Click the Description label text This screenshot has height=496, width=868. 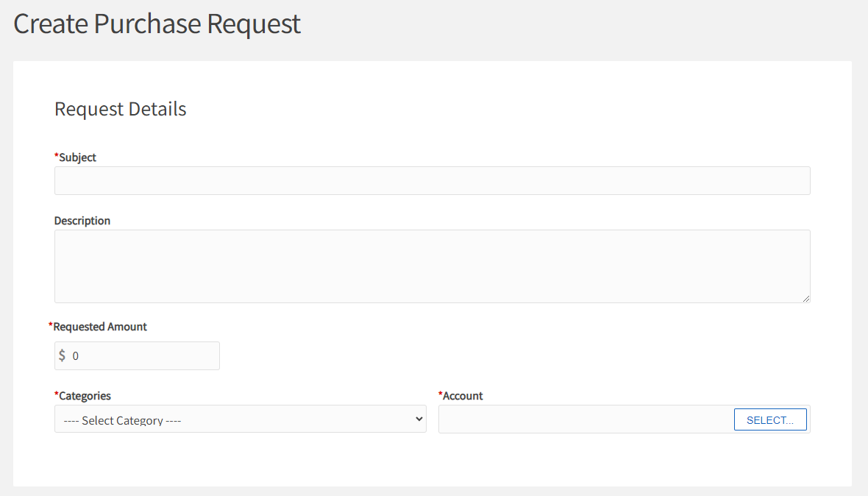click(82, 221)
